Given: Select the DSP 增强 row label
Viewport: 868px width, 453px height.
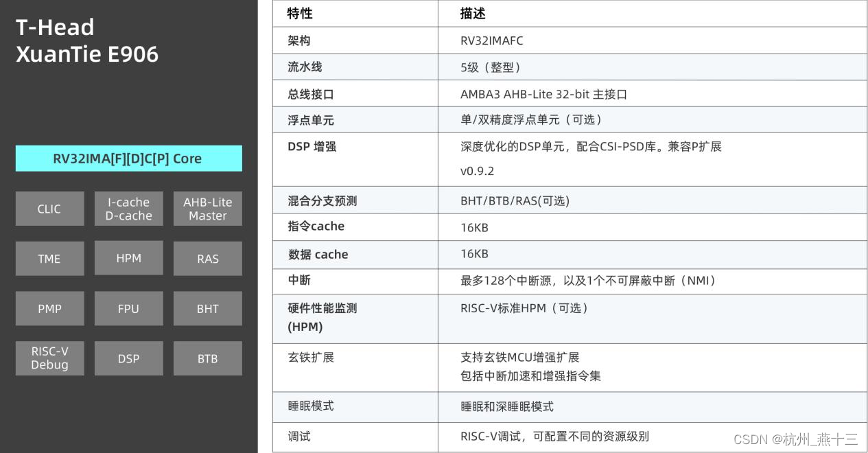Looking at the screenshot, I should pyautogui.click(x=312, y=146).
